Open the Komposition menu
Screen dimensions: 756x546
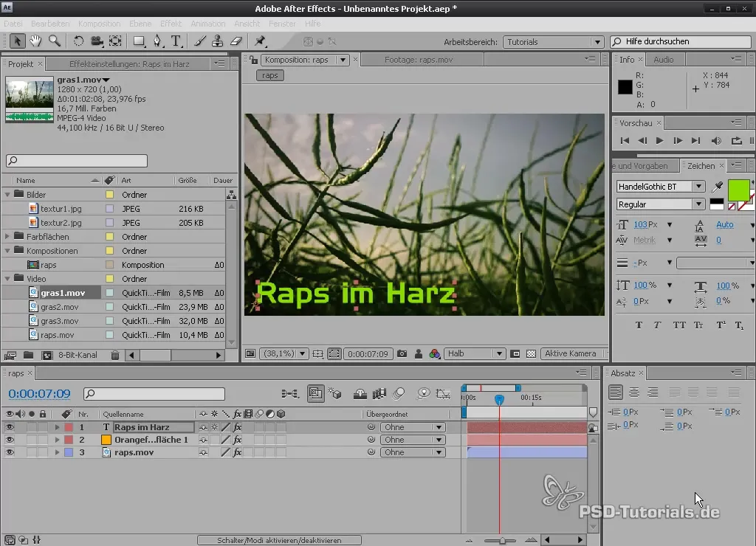click(x=100, y=24)
